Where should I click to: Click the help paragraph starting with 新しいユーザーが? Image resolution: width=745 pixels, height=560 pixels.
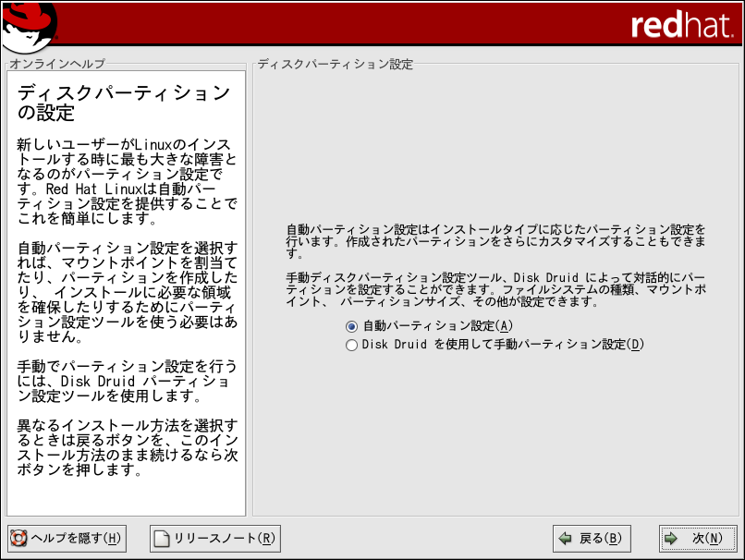127,183
